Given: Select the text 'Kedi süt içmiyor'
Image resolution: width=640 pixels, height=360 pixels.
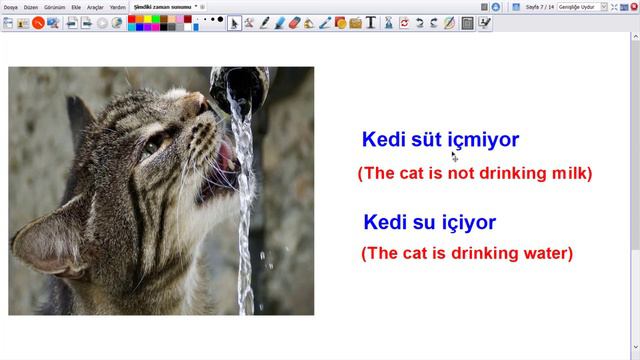Looking at the screenshot, I should coord(440,140).
